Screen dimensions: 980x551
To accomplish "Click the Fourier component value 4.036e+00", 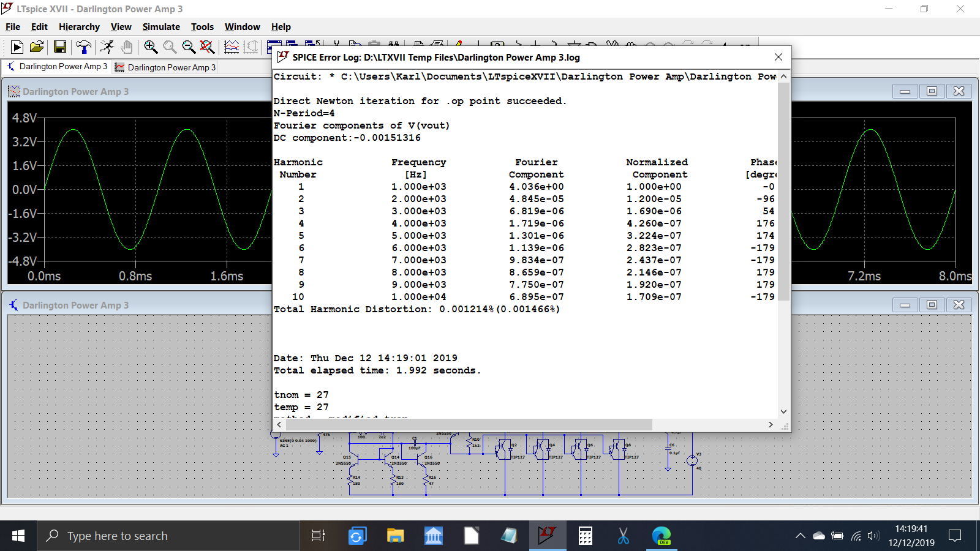I will [x=537, y=187].
